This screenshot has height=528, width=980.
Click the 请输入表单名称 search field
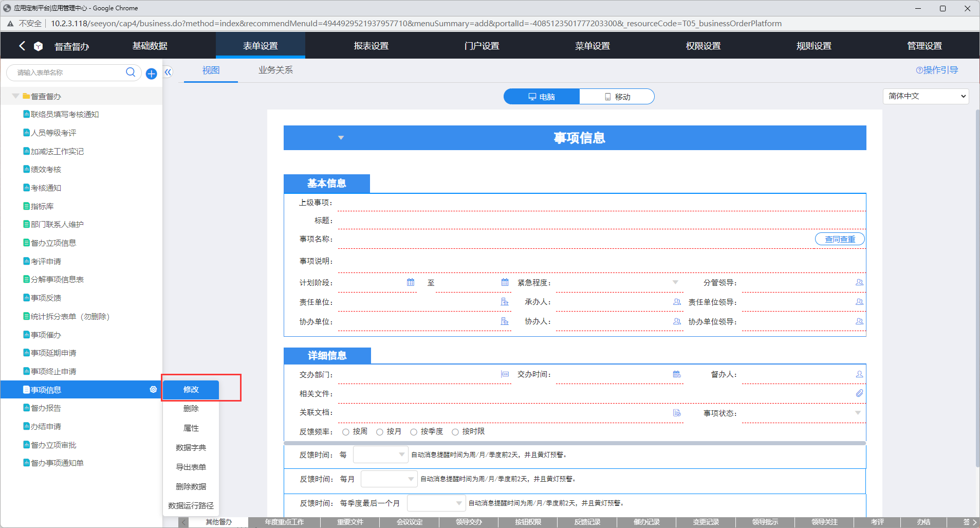click(67, 72)
